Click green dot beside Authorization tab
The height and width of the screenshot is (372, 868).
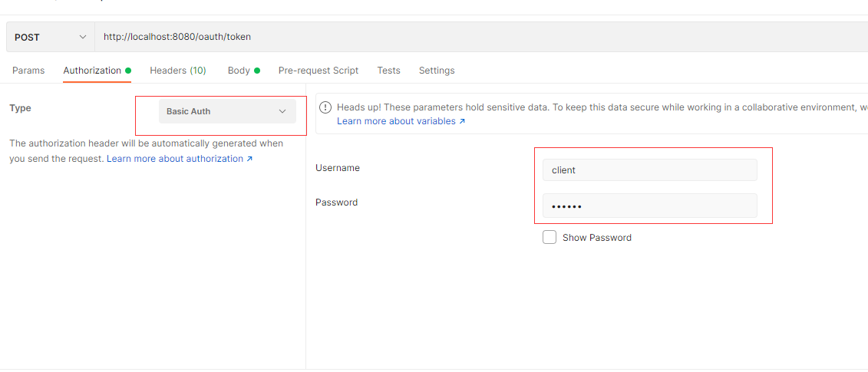click(128, 71)
